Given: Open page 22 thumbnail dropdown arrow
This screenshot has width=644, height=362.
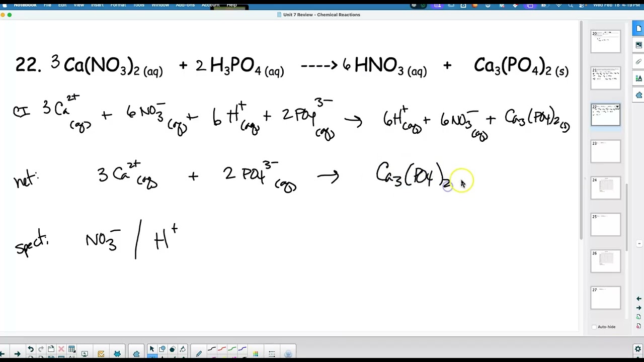Looking at the screenshot, I should point(617,107).
